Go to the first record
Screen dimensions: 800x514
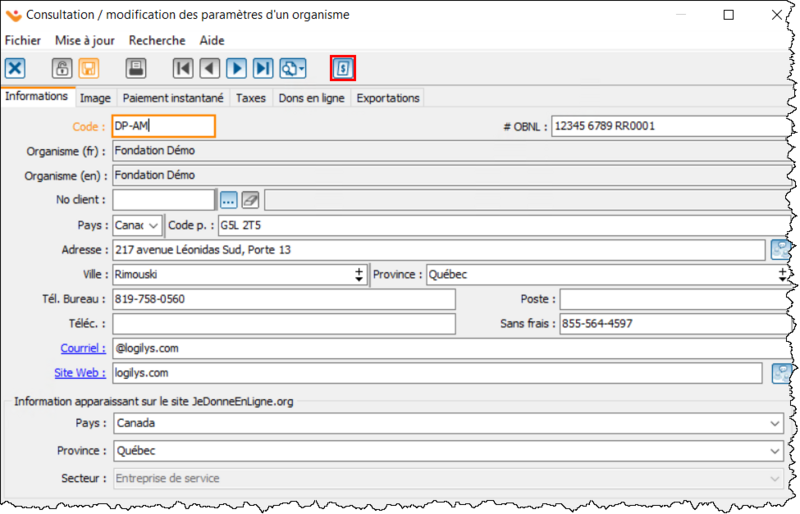(x=183, y=68)
